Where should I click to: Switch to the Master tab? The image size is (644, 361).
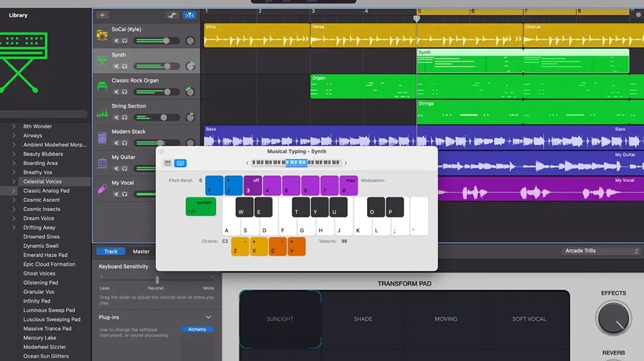point(141,252)
